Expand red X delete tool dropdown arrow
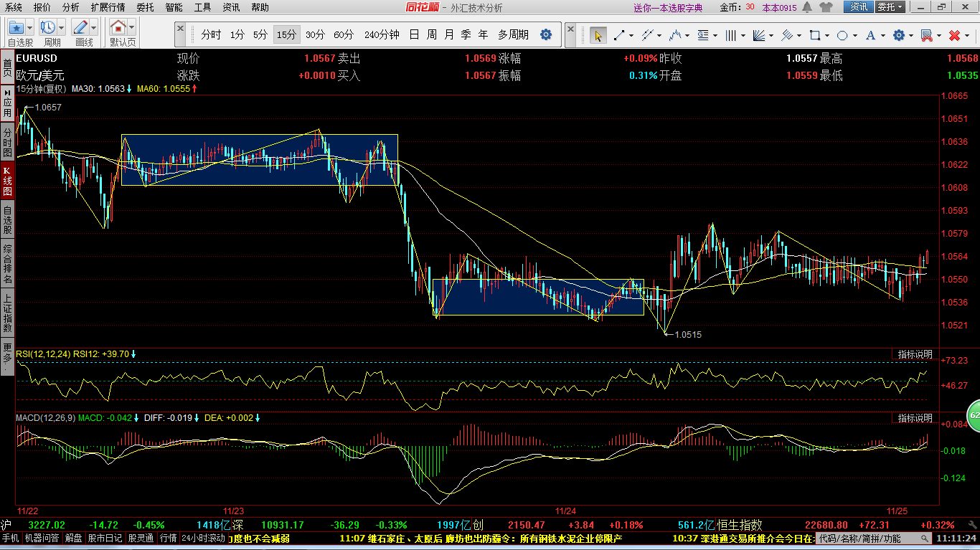The height and width of the screenshot is (550, 980). [967, 35]
